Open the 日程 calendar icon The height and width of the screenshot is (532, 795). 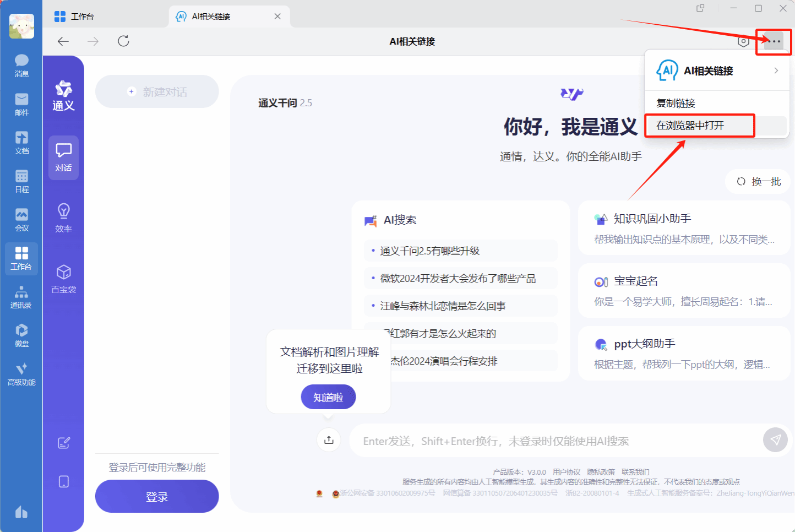[21, 181]
